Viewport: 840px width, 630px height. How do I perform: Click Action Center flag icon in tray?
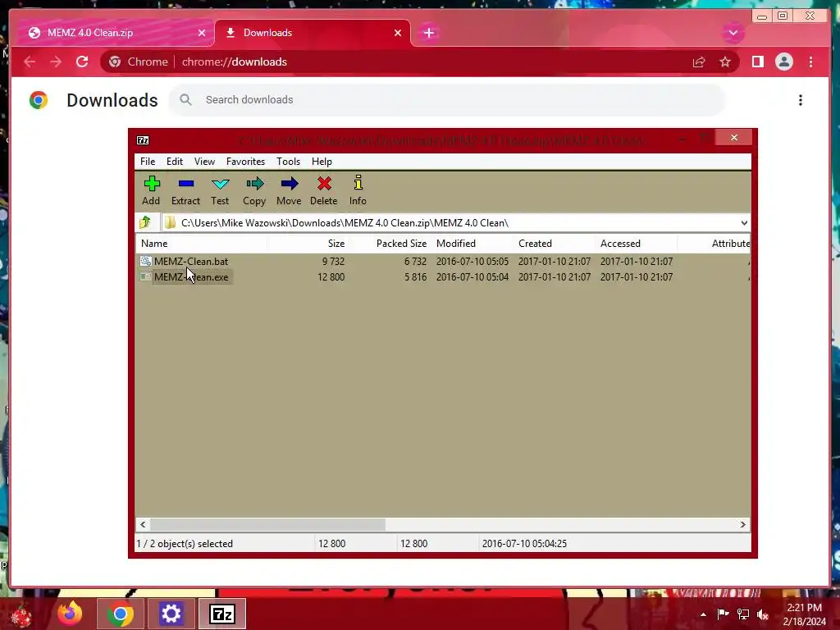point(723,614)
